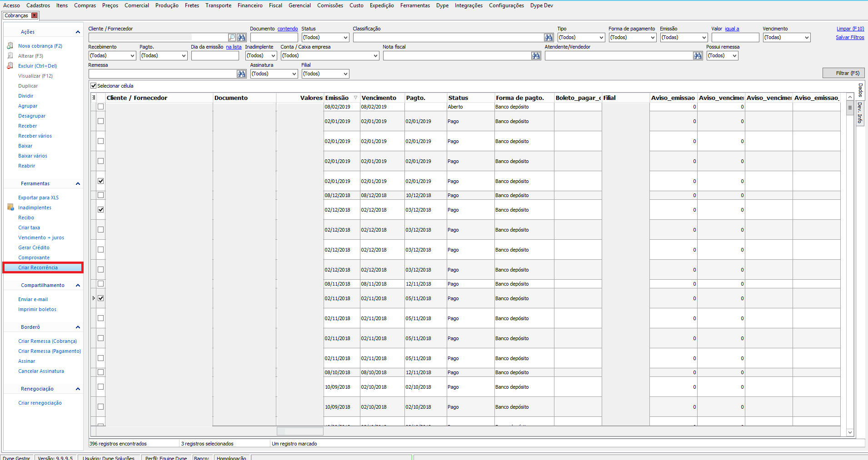
Task: Open the Expedição menu
Action: [382, 5]
